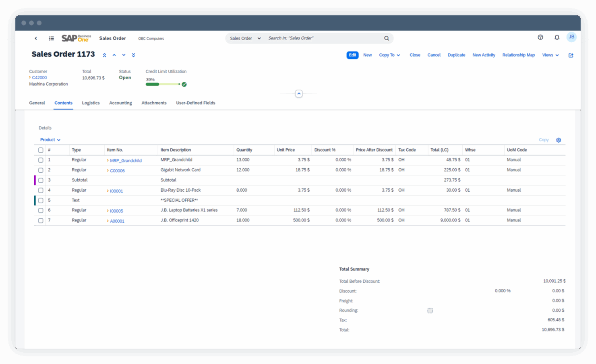Open the Product dropdown in Details

(50, 140)
